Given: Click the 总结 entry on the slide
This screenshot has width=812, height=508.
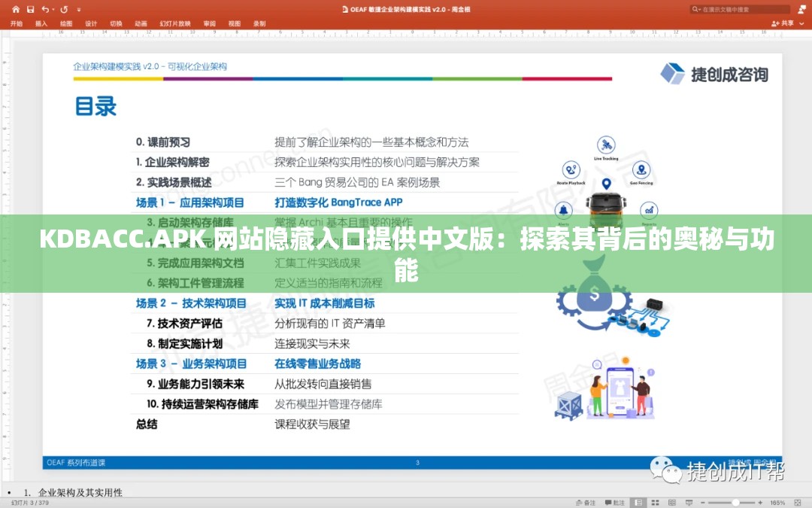Looking at the screenshot, I should (147, 424).
